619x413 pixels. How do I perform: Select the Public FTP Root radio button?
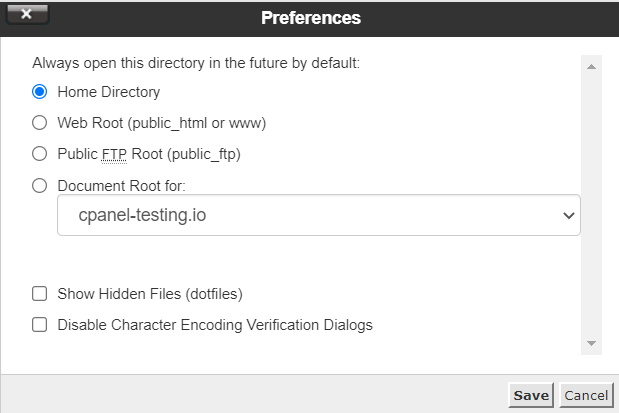(40, 154)
